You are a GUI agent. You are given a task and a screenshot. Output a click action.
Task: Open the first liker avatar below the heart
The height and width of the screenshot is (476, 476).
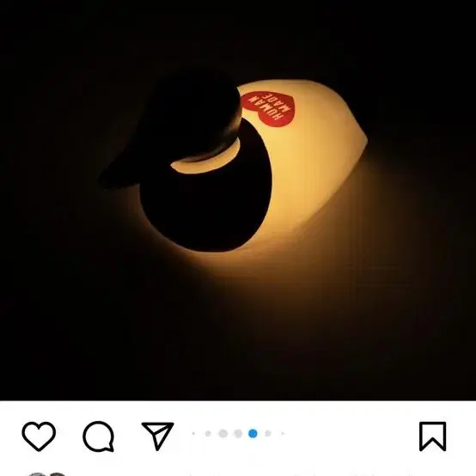coord(36,474)
